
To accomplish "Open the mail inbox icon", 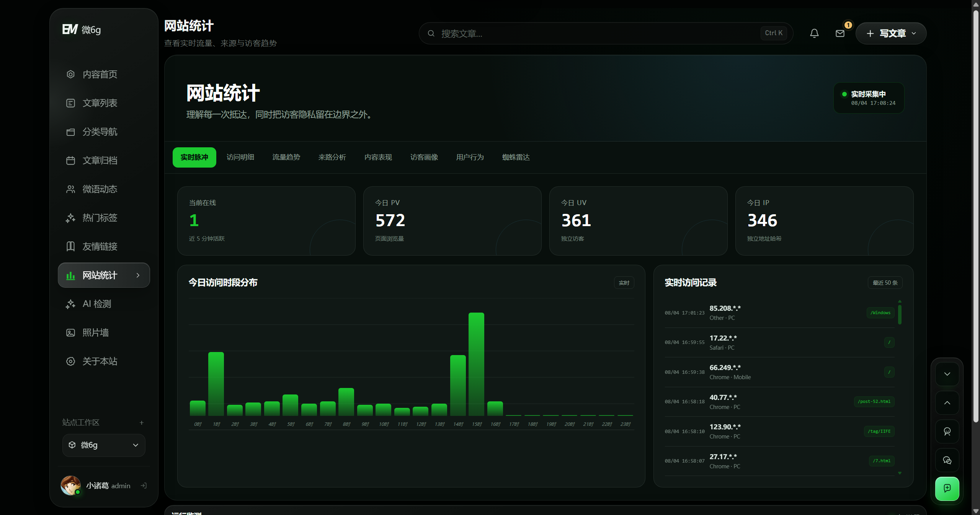I will [840, 33].
